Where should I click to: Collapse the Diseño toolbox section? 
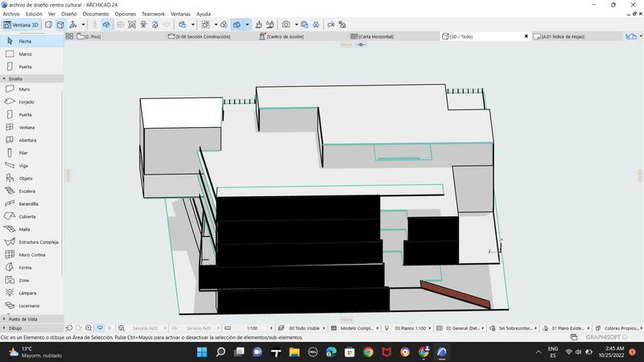click(x=15, y=79)
